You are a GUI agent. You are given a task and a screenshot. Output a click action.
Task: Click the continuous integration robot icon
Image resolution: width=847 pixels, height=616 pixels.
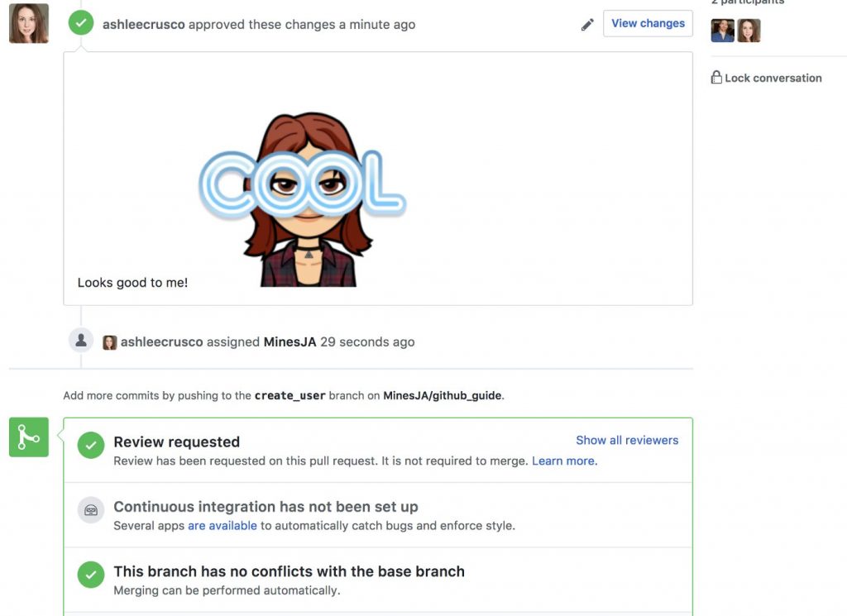(x=91, y=509)
